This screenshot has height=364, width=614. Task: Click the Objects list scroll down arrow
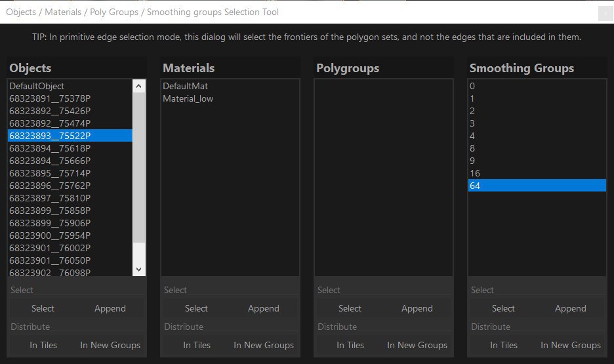139,270
